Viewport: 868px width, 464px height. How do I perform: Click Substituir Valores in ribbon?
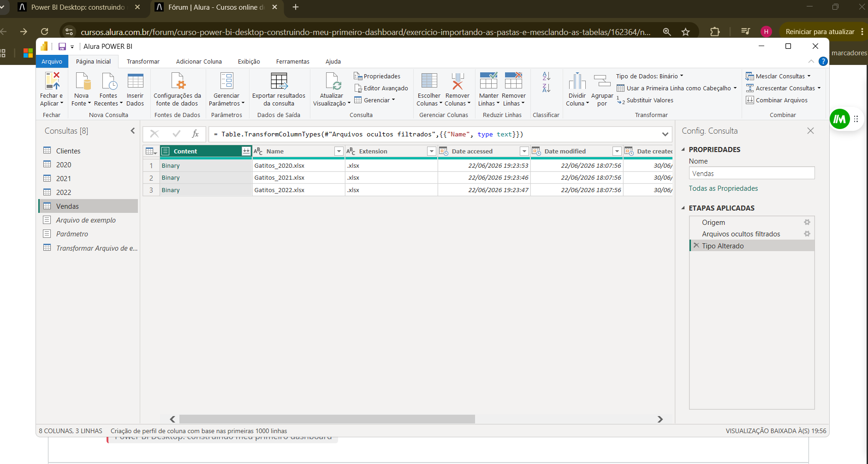(645, 100)
